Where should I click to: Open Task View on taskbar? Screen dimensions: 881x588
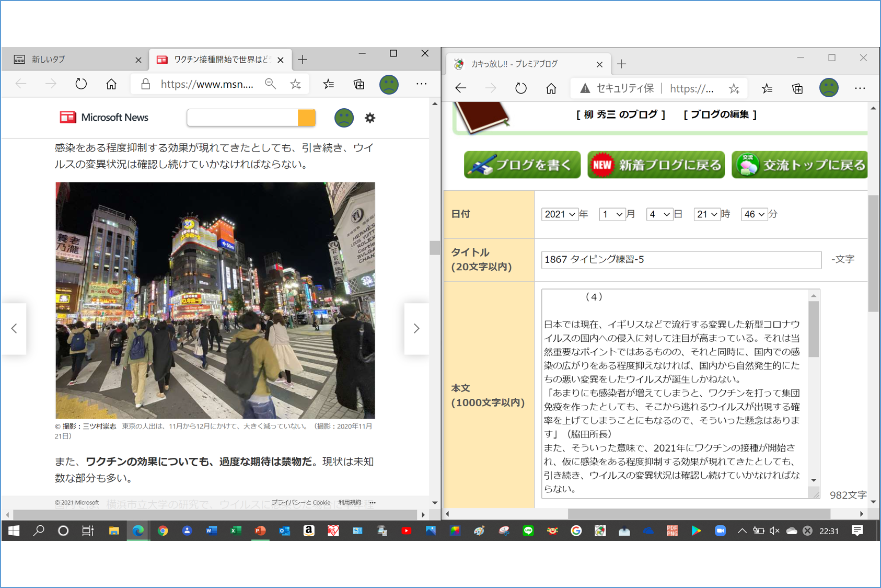pos(88,531)
